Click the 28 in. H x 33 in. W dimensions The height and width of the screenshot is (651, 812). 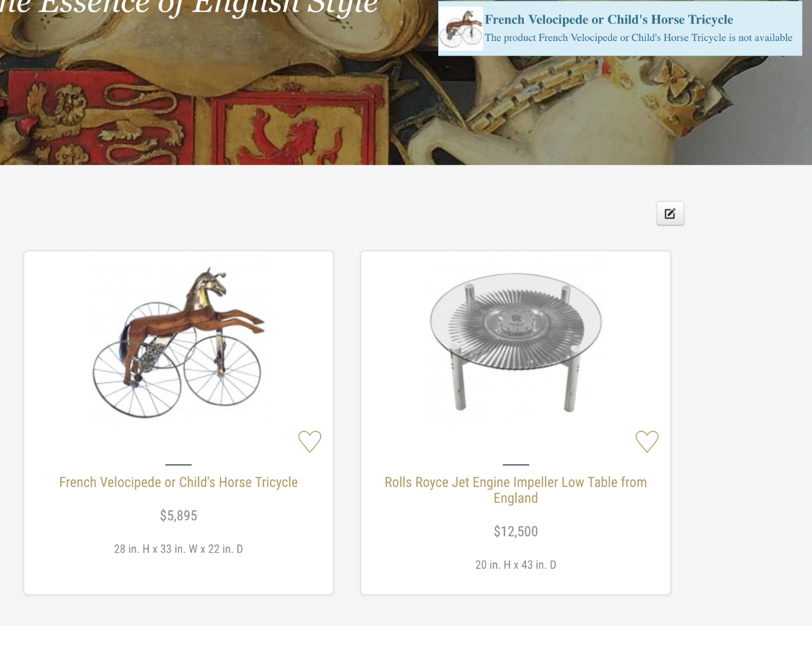[178, 549]
